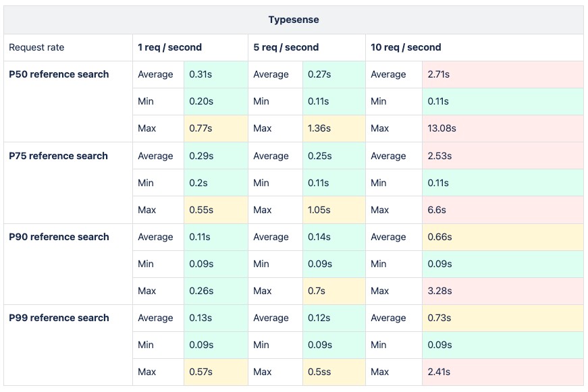Image resolution: width=588 pixels, height=392 pixels.
Task: Click the yellow 0.66s average cell
Action: pyautogui.click(x=502, y=237)
